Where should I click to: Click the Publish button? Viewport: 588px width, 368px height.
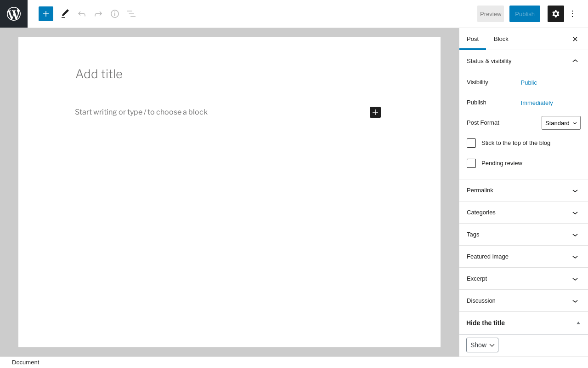(x=525, y=14)
